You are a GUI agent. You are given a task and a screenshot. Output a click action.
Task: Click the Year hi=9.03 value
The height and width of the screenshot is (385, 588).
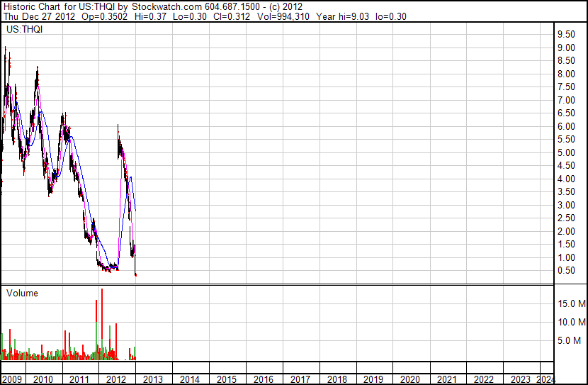tap(342, 16)
